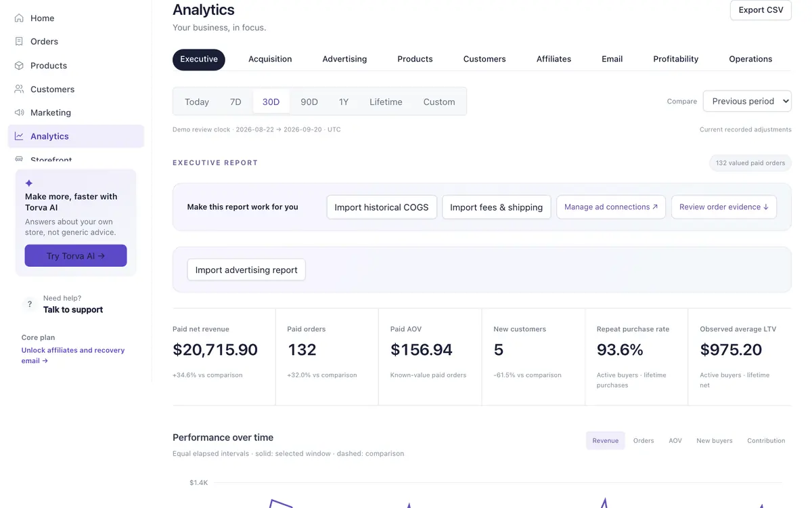
Task: Open the Advertising tab
Action: (x=344, y=59)
